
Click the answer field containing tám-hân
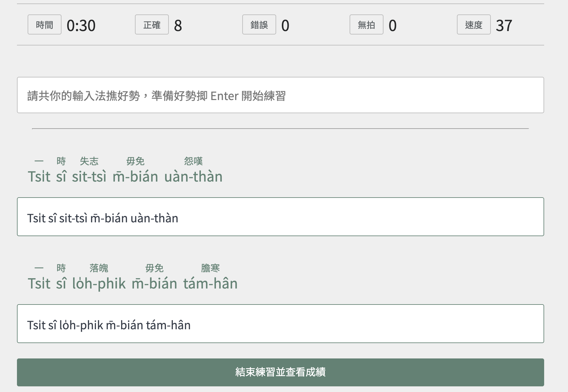pos(280,324)
